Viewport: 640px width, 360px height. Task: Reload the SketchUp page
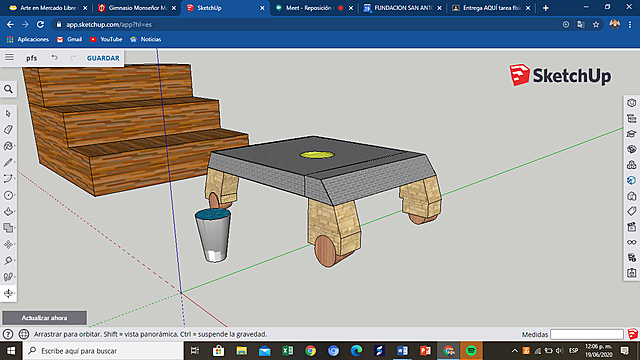coord(40,24)
